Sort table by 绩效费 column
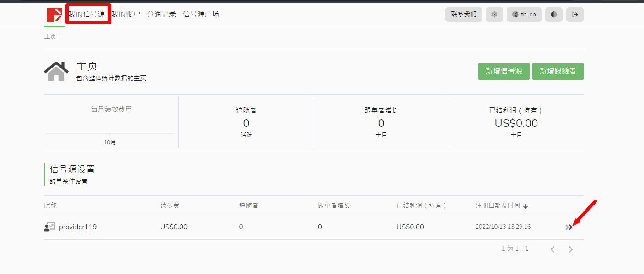This screenshot has height=274, width=644. pos(170,206)
